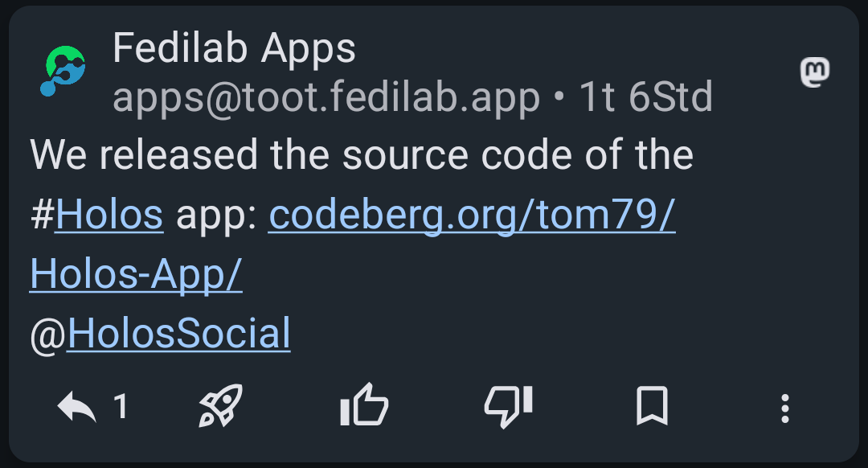868x468 pixels.
Task: Bookmark the Fedilab Apps post
Action: (652, 406)
